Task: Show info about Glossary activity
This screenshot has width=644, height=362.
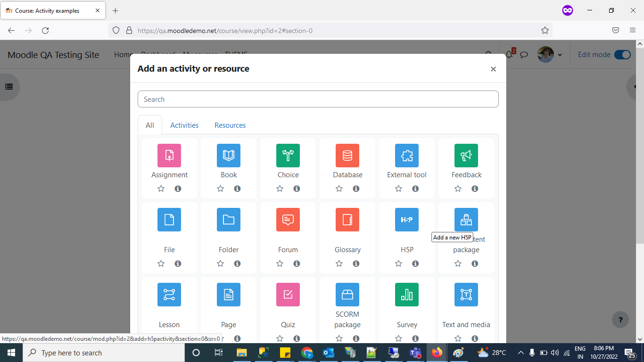Action: [x=356, y=263]
